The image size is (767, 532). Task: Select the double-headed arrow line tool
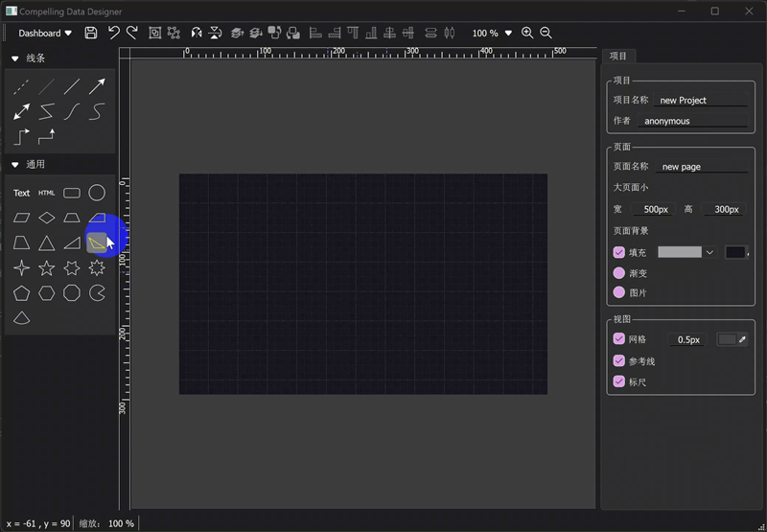click(x=21, y=111)
